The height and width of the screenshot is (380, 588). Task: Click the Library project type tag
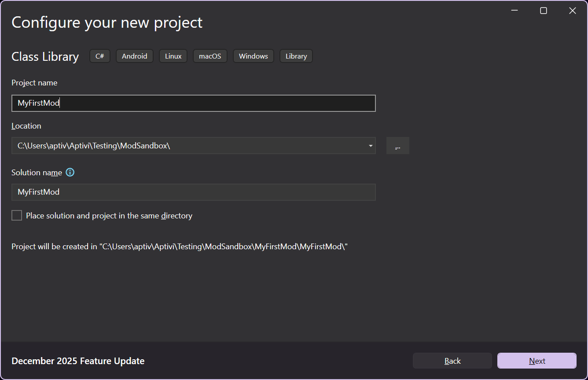point(296,56)
